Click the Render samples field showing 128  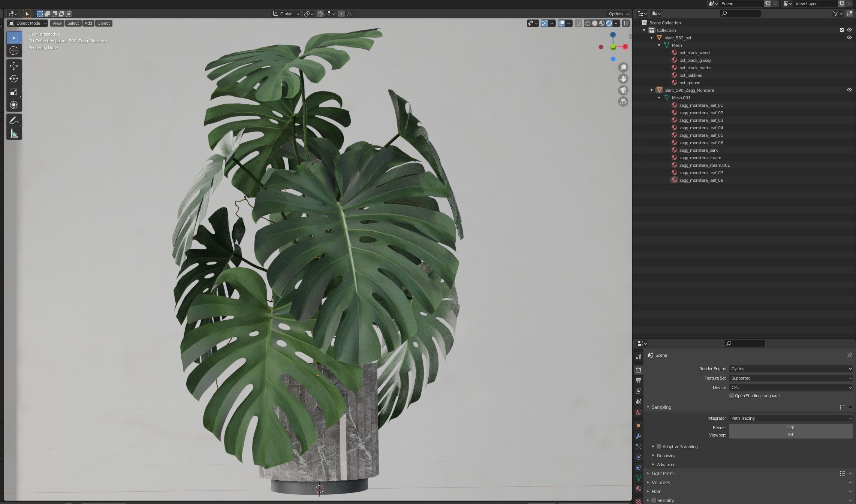click(x=790, y=428)
